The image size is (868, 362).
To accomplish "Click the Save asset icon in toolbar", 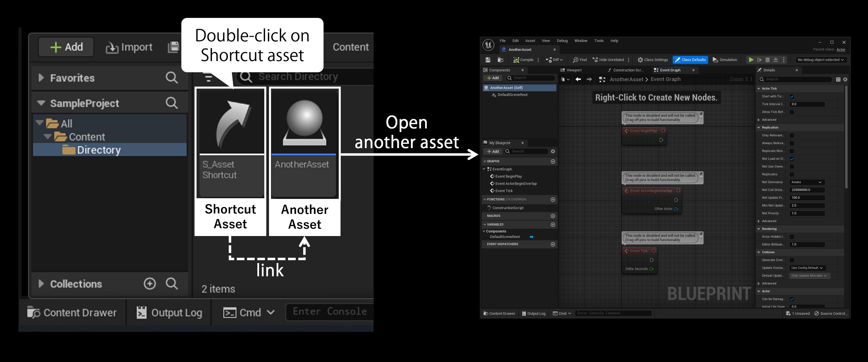I will [488, 60].
